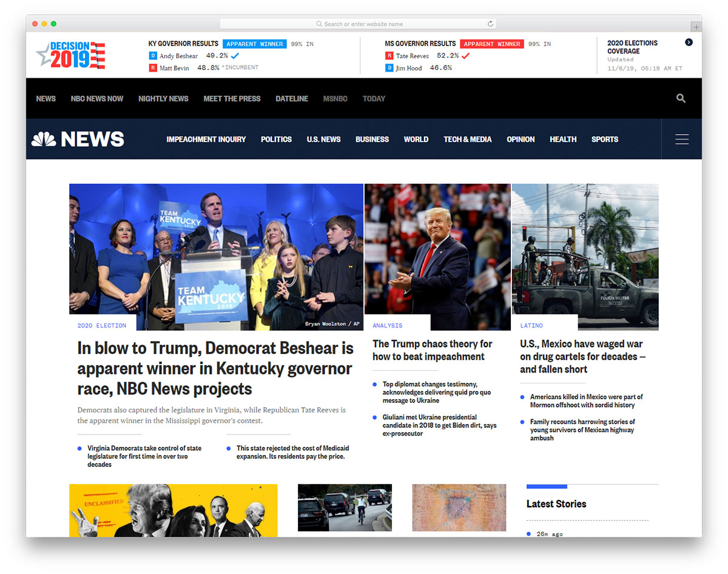Open MEET THE PRESS

(232, 98)
